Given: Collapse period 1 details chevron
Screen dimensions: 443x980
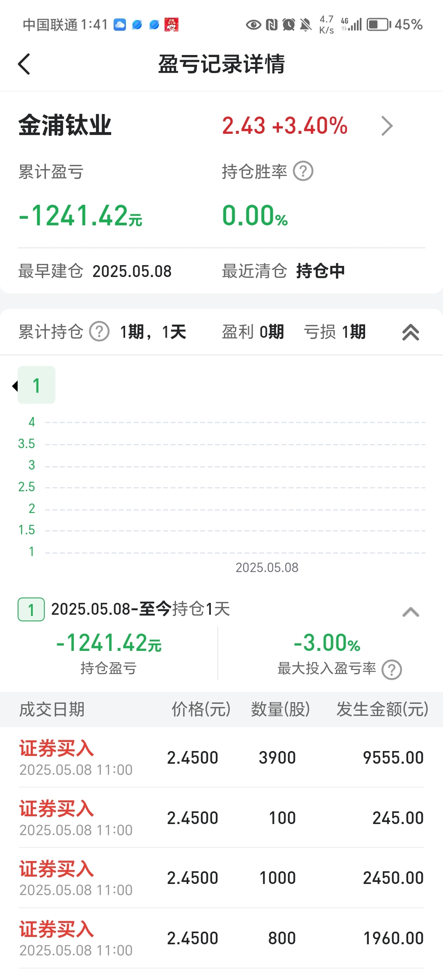Looking at the screenshot, I should 411,612.
